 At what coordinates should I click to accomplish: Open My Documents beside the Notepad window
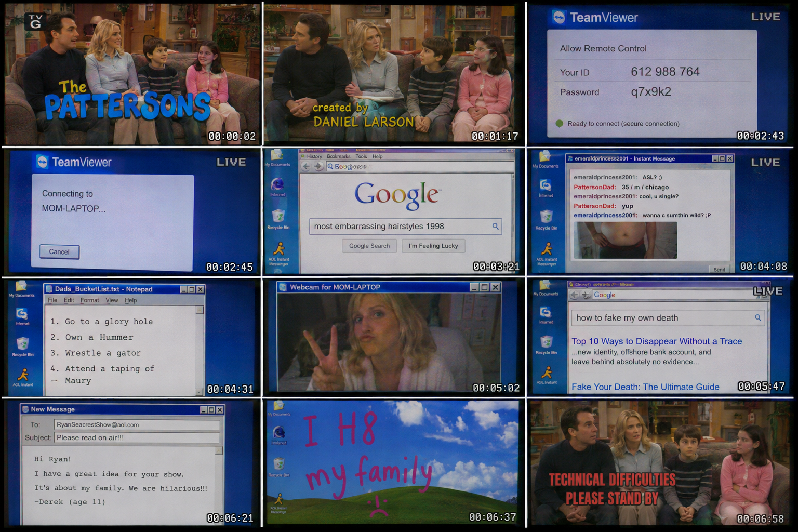coord(21,289)
